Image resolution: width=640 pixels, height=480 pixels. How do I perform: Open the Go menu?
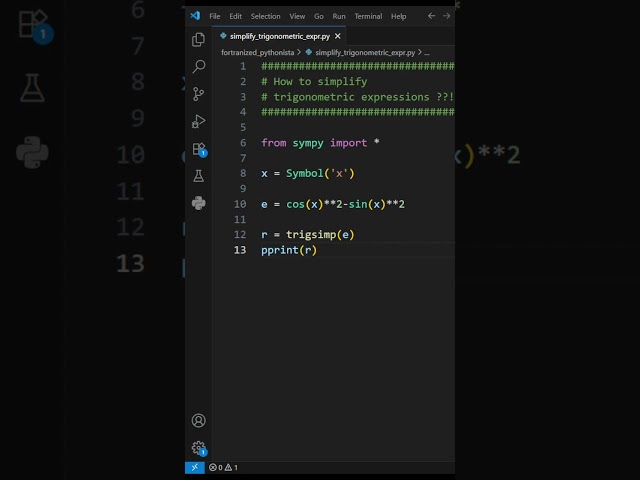(319, 16)
